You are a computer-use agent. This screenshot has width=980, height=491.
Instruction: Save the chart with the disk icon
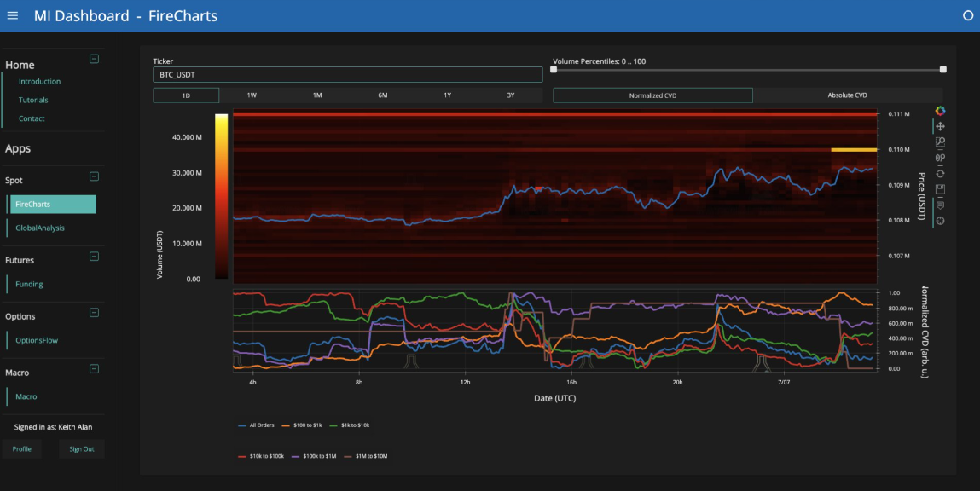pos(940,189)
